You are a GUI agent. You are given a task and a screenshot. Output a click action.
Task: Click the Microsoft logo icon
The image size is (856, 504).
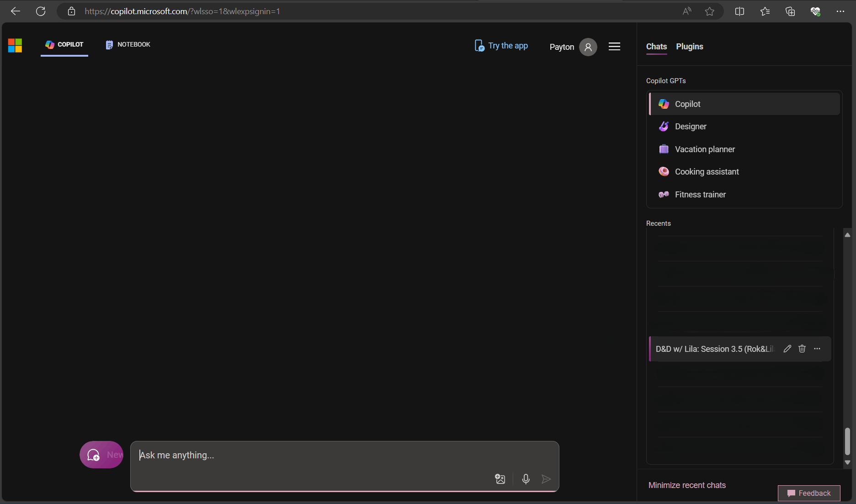[x=15, y=46]
